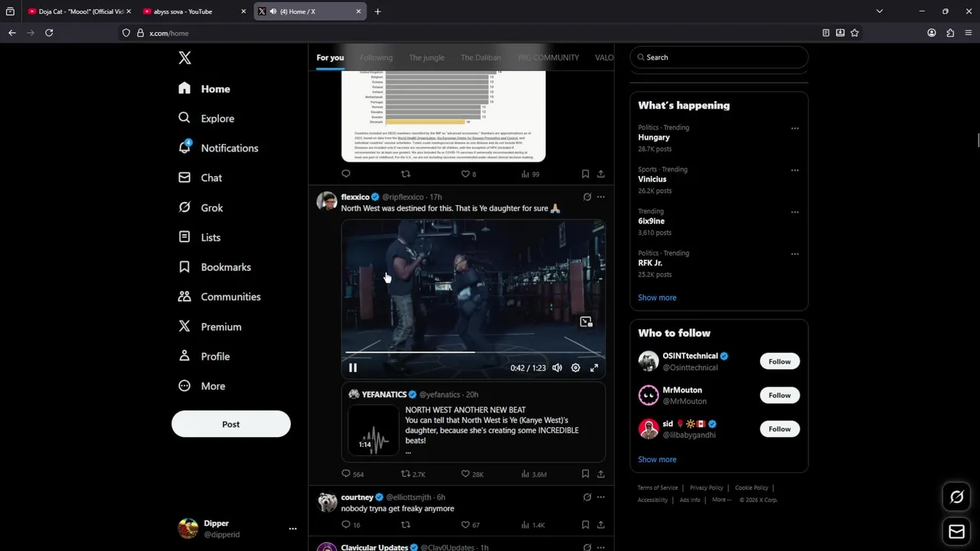Open the Explore page
Screen dimensions: 980x551
pyautogui.click(x=206, y=119)
